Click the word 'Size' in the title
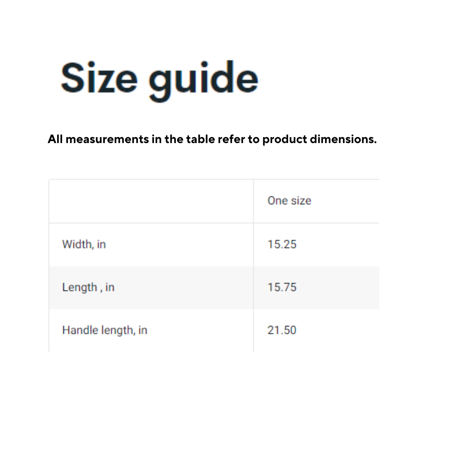 99,77
